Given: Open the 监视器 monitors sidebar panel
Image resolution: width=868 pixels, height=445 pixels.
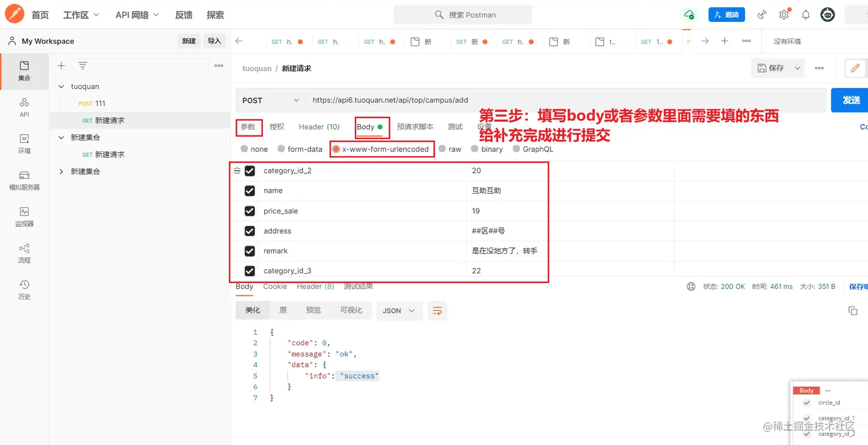Looking at the screenshot, I should (24, 217).
